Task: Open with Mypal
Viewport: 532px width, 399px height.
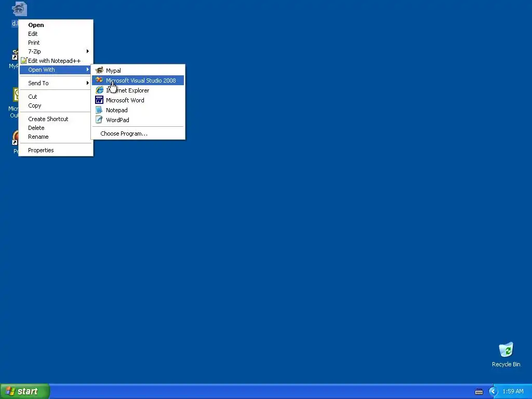Action: tap(138, 71)
